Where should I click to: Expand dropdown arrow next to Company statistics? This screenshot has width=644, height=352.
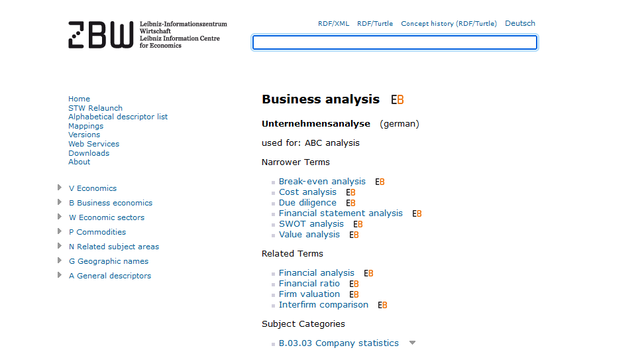[412, 343]
